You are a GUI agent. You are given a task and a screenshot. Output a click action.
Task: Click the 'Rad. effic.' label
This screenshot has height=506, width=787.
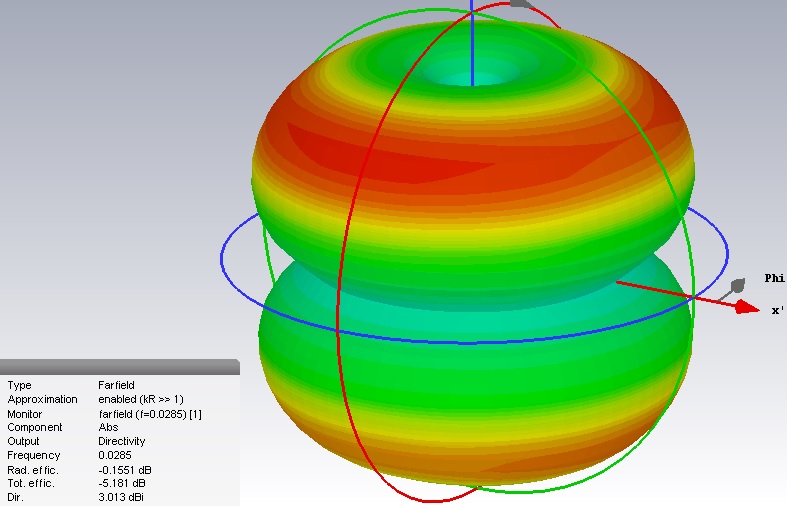pos(33,470)
